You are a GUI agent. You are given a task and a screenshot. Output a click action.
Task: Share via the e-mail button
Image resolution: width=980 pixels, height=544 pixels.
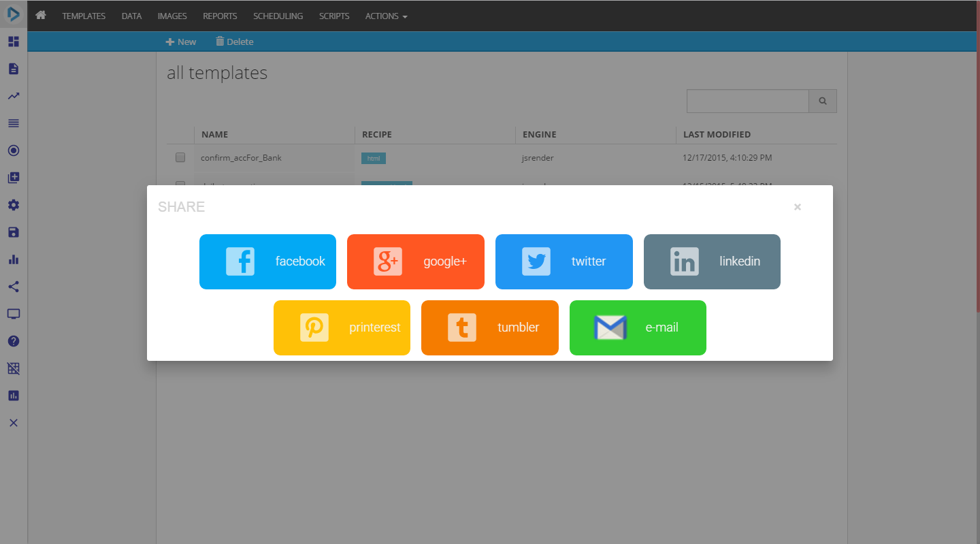(x=638, y=327)
